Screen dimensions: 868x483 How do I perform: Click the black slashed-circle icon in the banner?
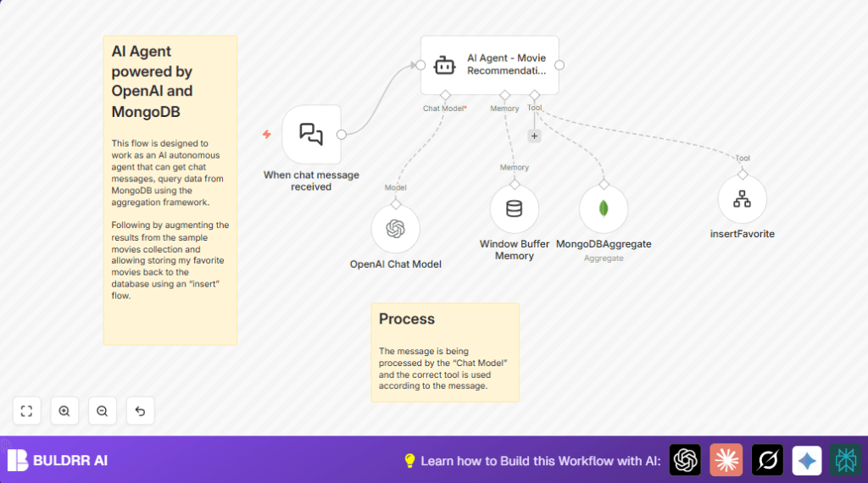click(767, 460)
